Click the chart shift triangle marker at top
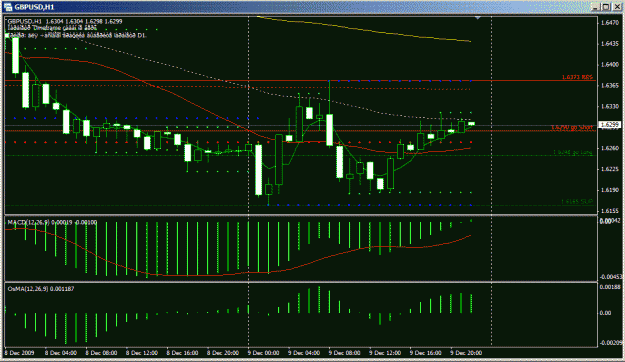625x362 pixels. 478,18
